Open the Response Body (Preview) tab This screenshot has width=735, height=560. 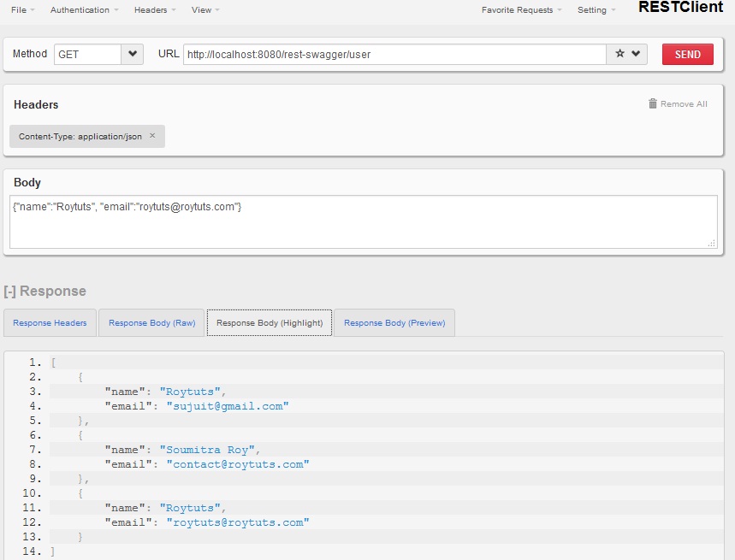(x=394, y=322)
